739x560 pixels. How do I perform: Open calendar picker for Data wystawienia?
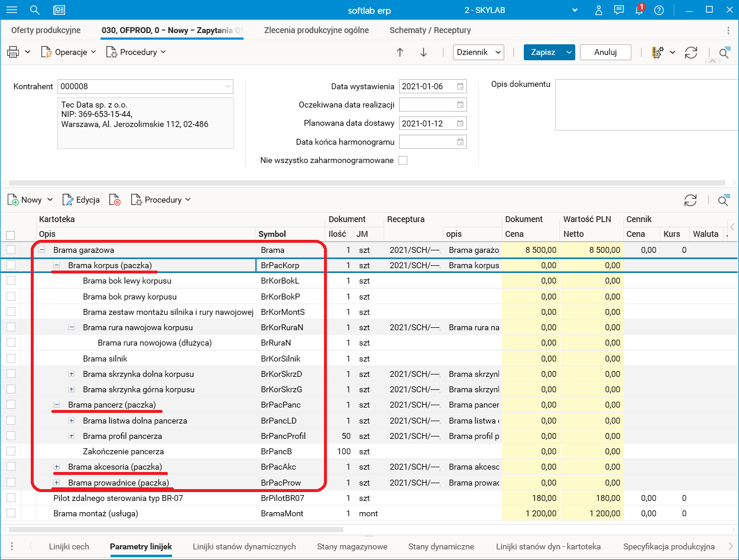coord(460,86)
